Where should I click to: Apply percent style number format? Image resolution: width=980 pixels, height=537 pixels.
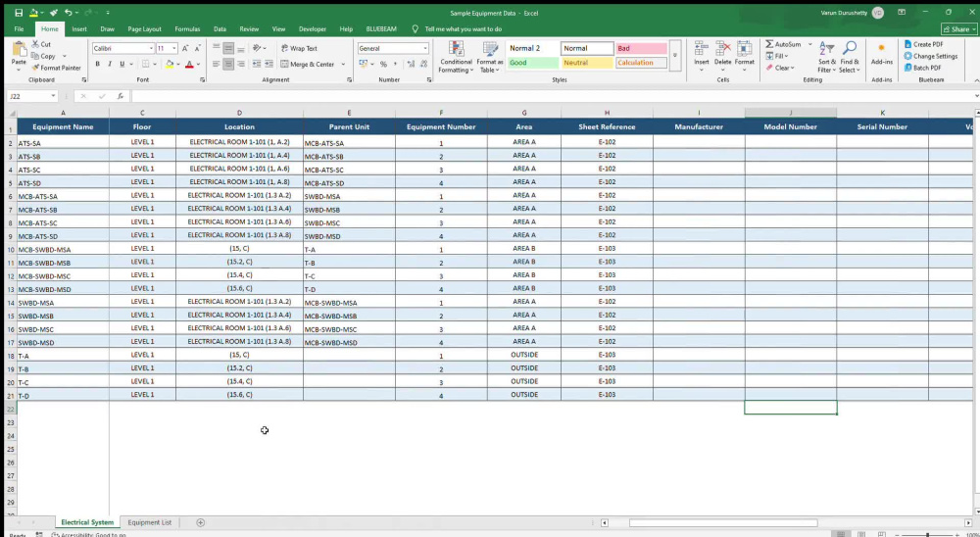coord(383,64)
